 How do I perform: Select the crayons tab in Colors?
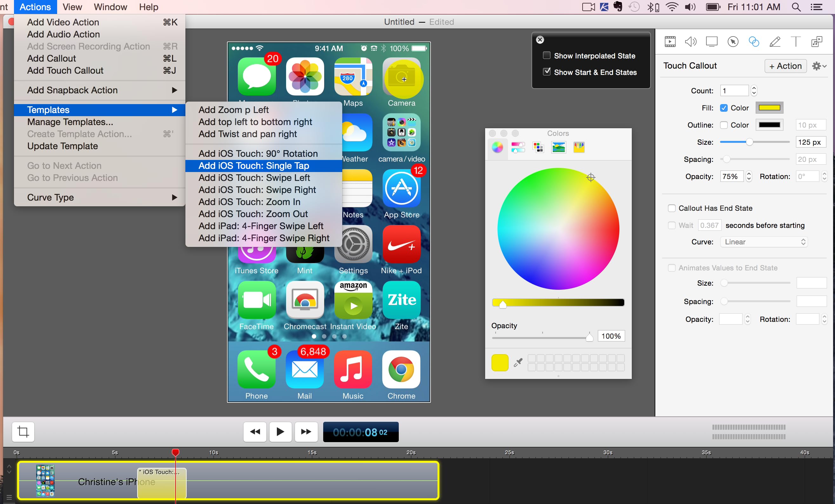click(x=579, y=147)
